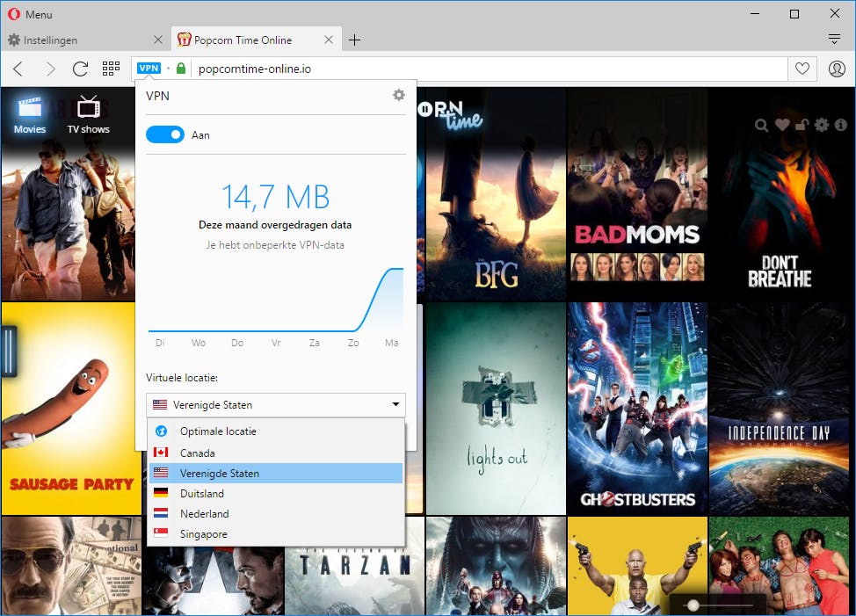Add page to bookmarks with heart icon
Viewport: 856px width, 616px height.
[802, 69]
